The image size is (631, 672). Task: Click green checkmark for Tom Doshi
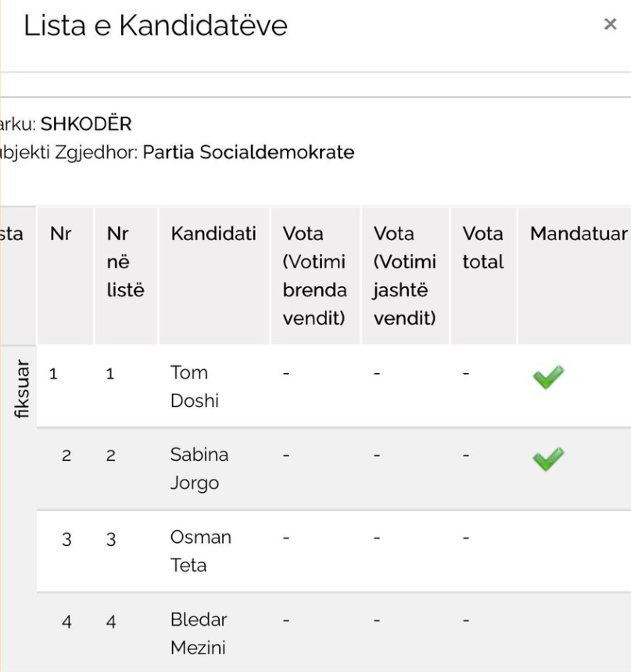[548, 377]
